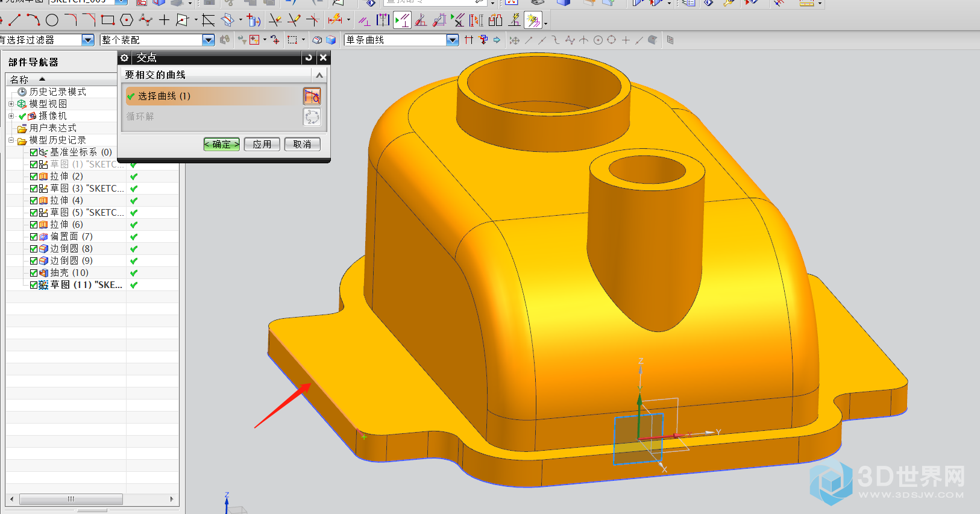This screenshot has height=514, width=980.
Task: Close the 交点 dialog
Action: (323, 58)
